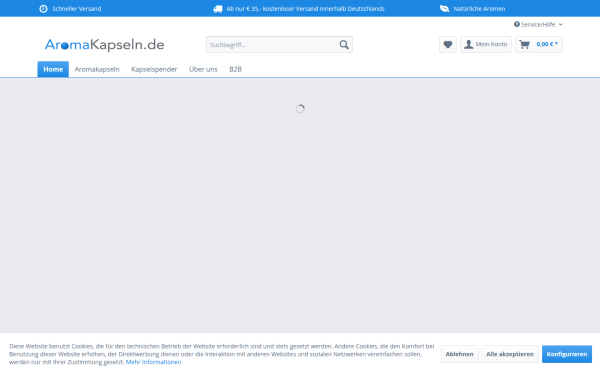Click the user icon in Mein Konto
Image resolution: width=600 pixels, height=375 pixels.
coord(468,44)
